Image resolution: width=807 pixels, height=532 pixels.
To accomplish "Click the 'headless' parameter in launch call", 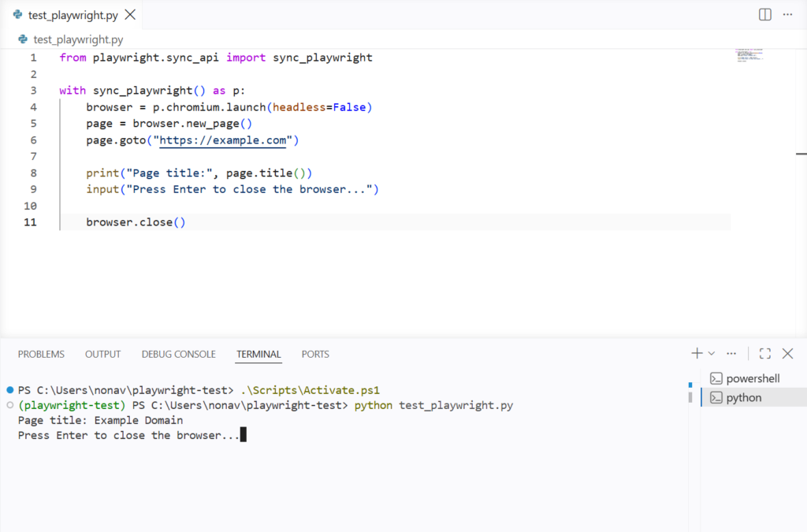I will (299, 107).
